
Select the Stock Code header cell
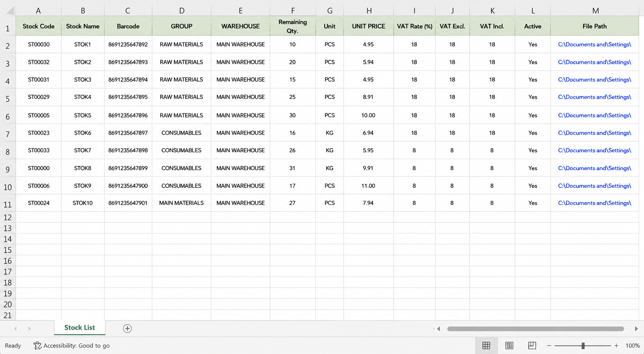(x=38, y=26)
